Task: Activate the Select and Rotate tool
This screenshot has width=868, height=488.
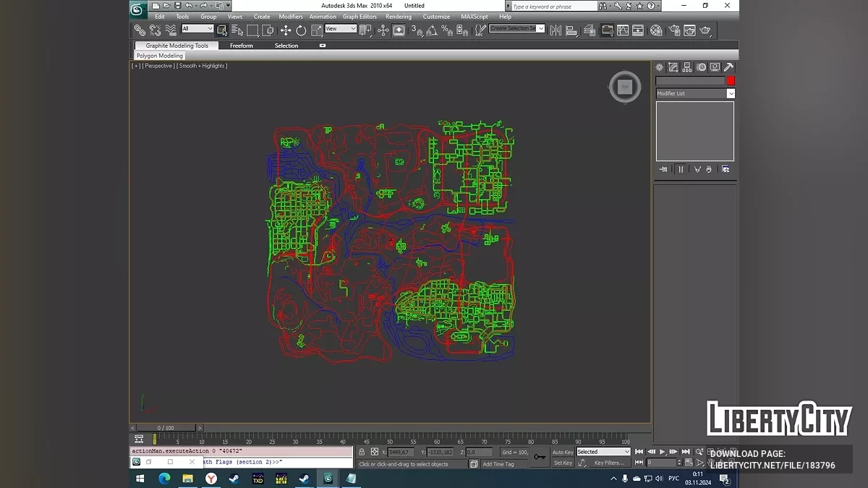Action: point(301,30)
